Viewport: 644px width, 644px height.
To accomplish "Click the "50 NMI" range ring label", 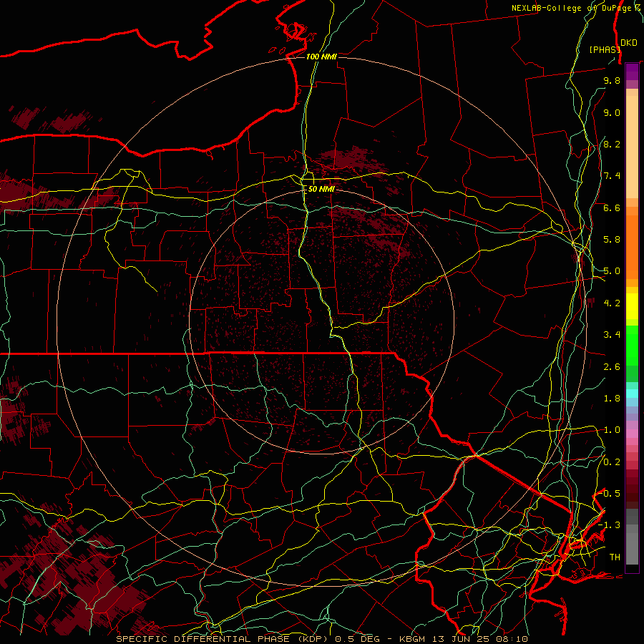I will coord(321,189).
